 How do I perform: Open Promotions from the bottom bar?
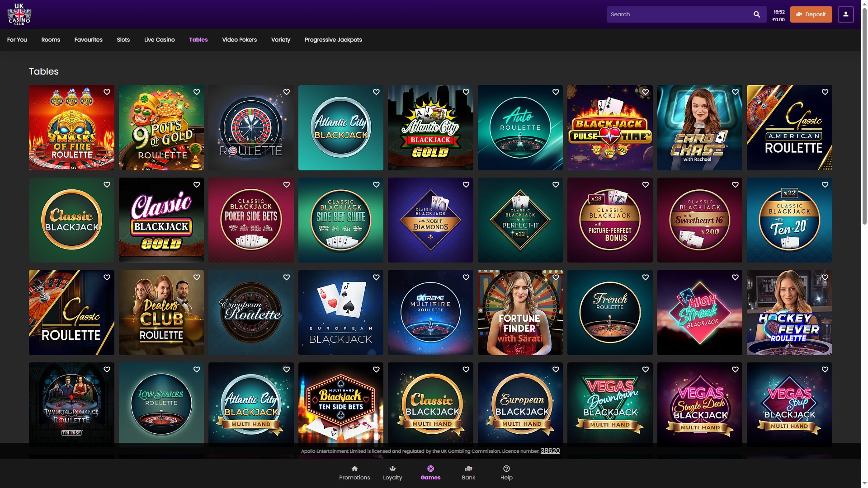coord(354,473)
